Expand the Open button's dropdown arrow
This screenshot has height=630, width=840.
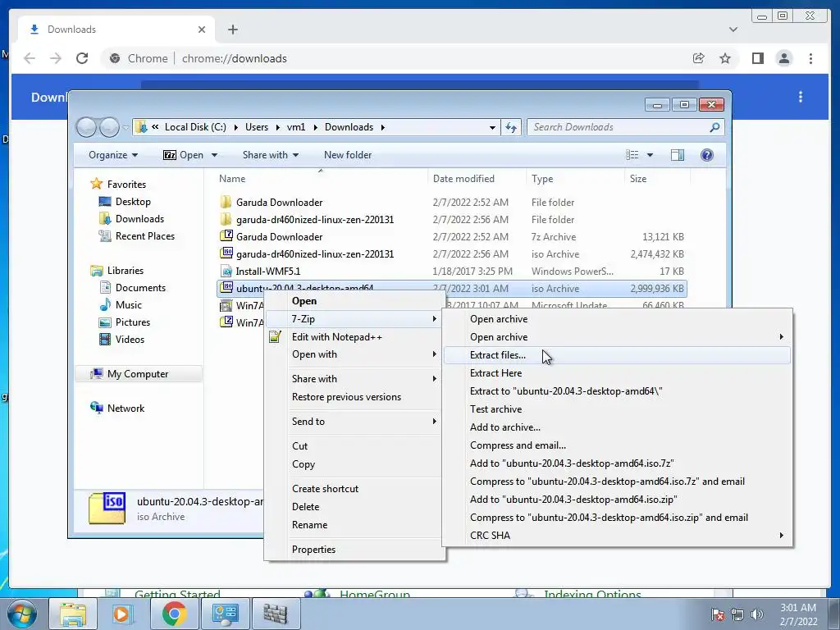tap(214, 155)
